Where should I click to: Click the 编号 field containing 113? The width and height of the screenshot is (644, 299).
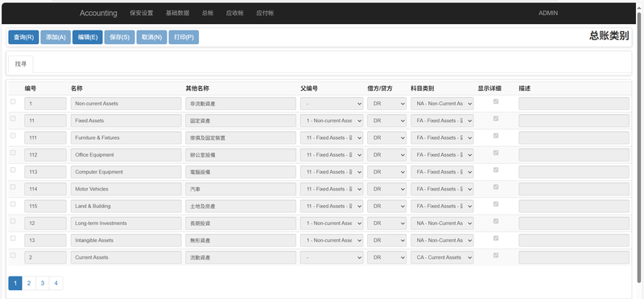[x=45, y=172]
